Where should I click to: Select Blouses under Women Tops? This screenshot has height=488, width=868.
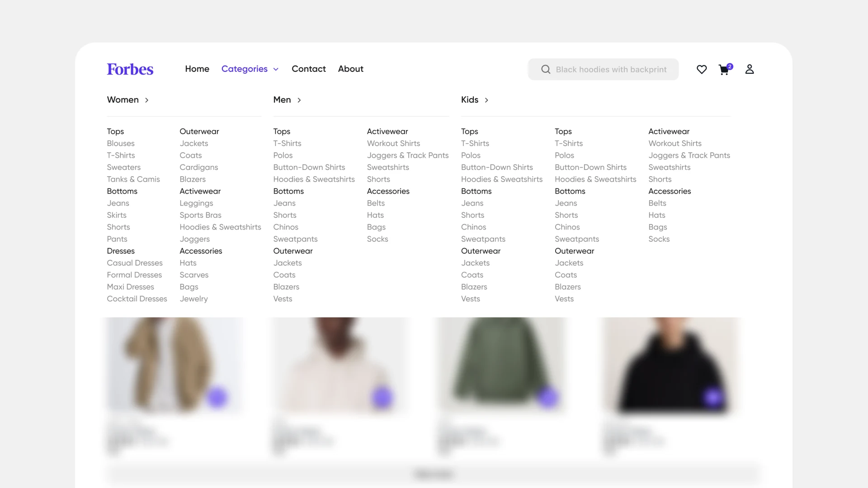pos(121,143)
